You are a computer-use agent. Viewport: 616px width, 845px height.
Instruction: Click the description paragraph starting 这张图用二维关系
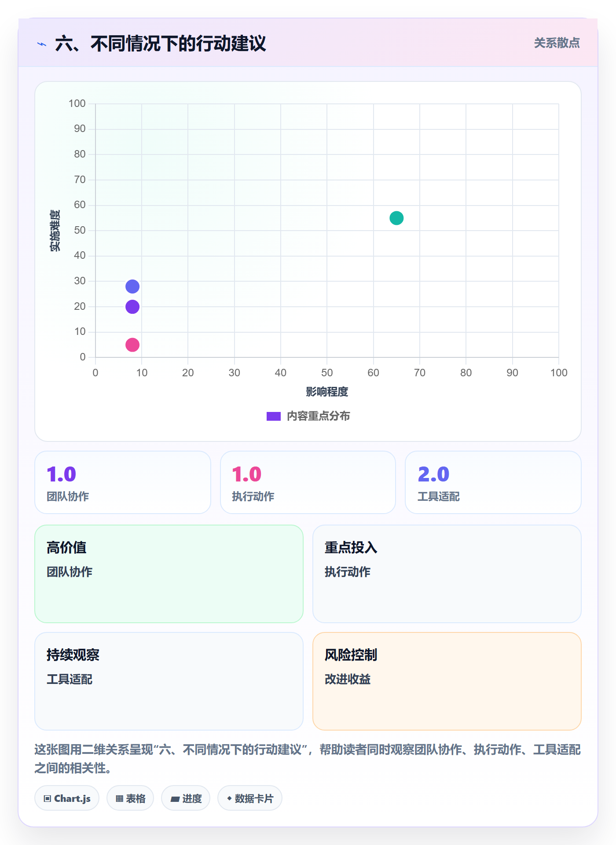pyautogui.click(x=308, y=759)
